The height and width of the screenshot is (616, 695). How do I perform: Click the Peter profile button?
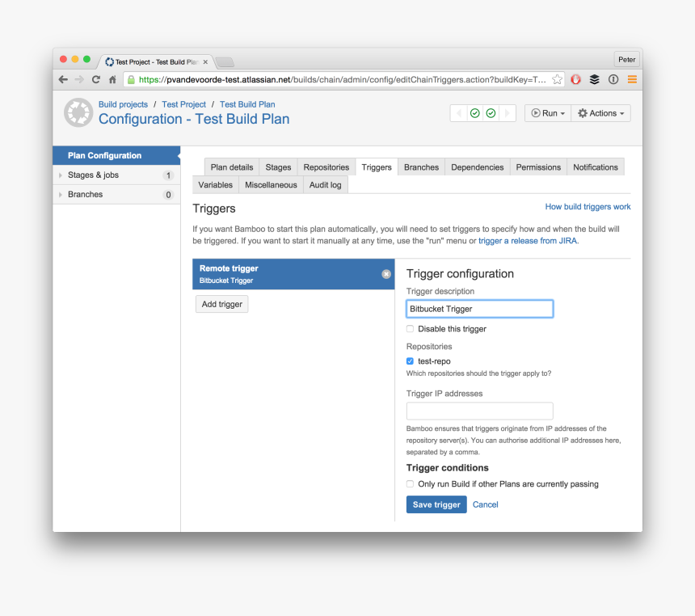[x=627, y=60]
